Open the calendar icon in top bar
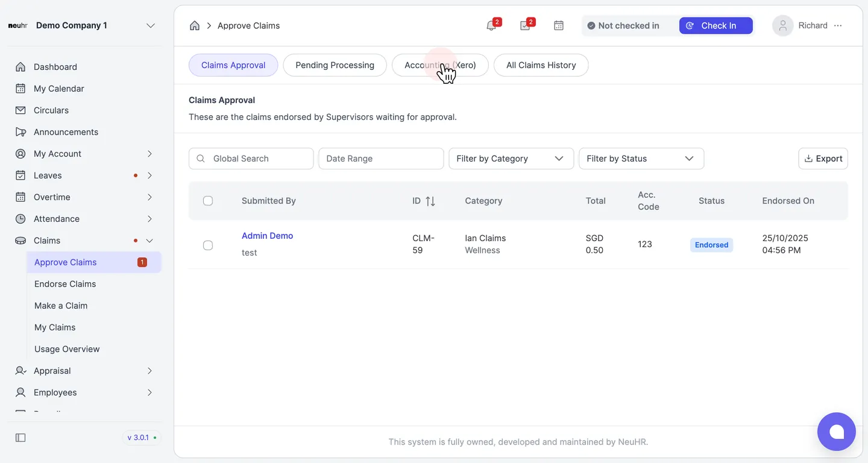The height and width of the screenshot is (463, 868). pos(559,25)
